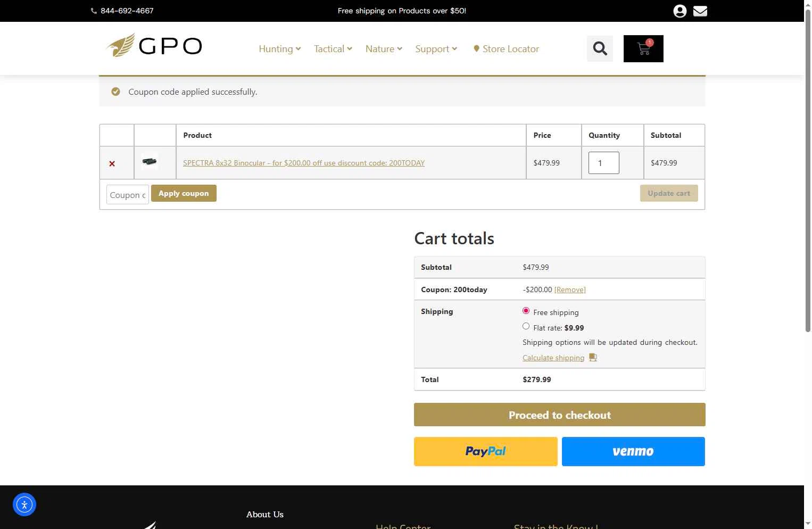Click the Cart totals heading

[454, 238]
